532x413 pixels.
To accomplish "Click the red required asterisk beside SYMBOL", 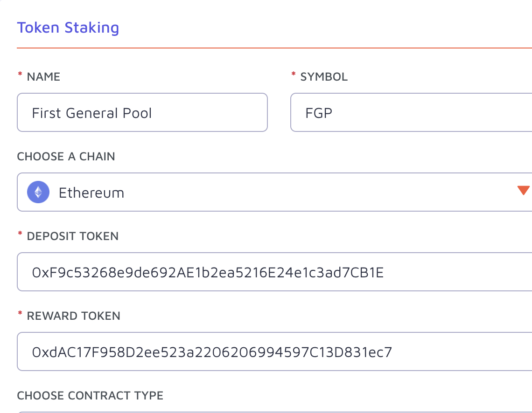I will [x=294, y=74].
